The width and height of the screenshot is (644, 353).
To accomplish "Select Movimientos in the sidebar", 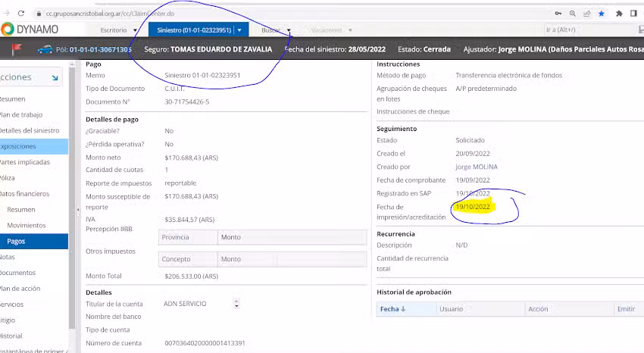I will 27,226.
